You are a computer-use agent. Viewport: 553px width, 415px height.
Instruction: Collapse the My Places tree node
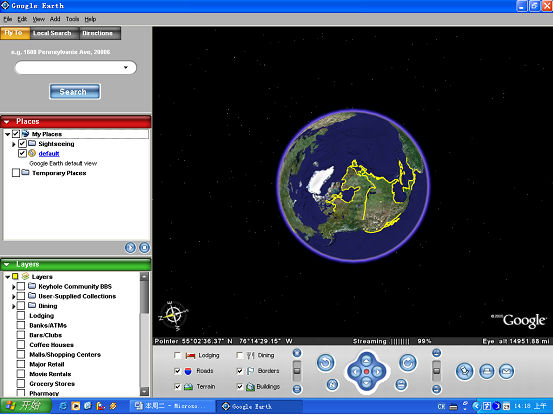click(x=7, y=134)
